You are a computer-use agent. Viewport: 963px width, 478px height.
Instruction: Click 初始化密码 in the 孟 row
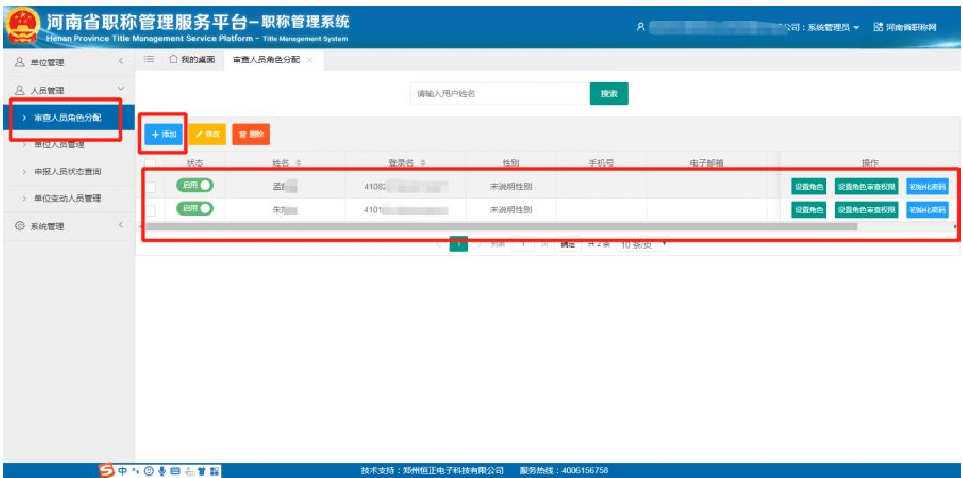pyautogui.click(x=927, y=187)
